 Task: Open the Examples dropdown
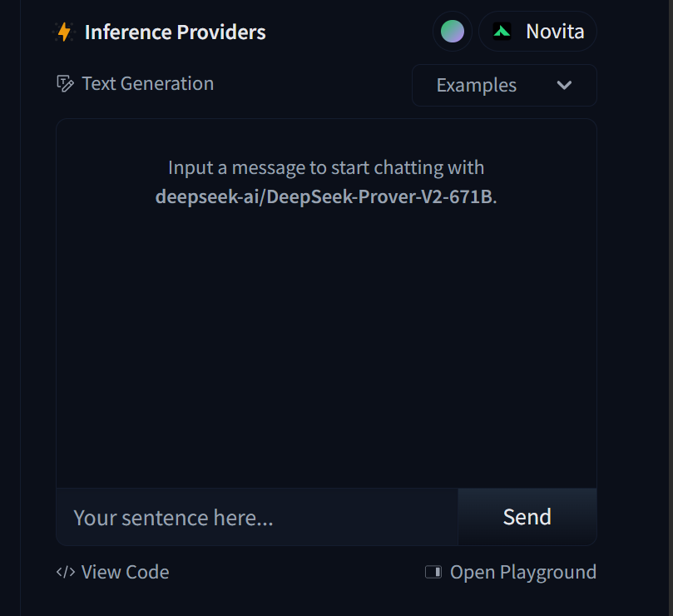[x=504, y=85]
